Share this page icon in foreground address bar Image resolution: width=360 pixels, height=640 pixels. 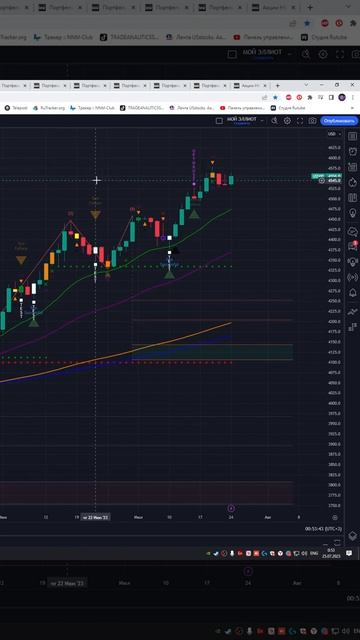(264, 97)
